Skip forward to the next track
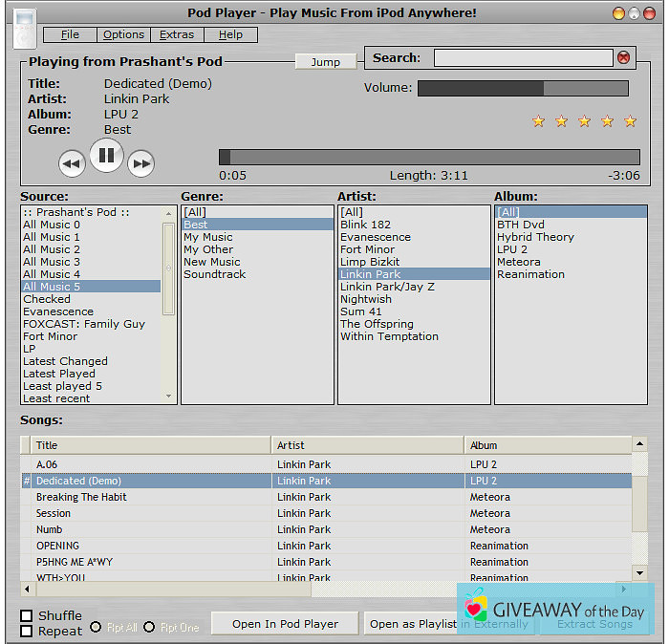Screen dimensions: 669x644 (140, 163)
